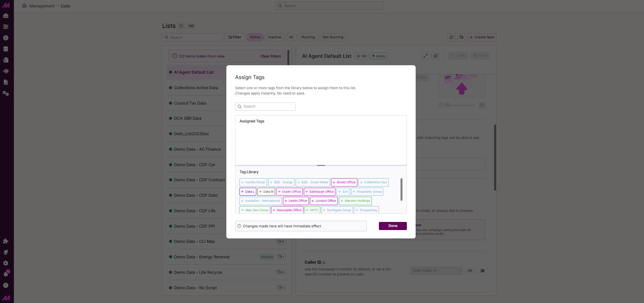Select the Inactive filter tab

[275, 37]
